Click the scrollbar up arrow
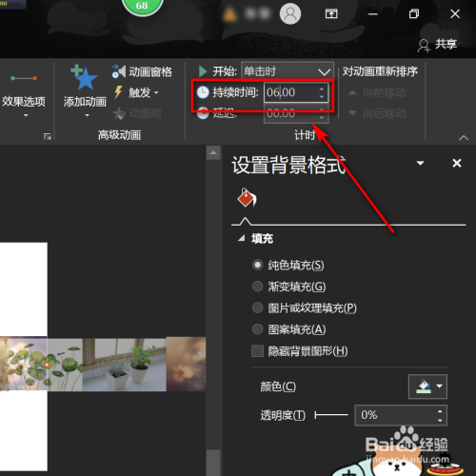Viewport: 476px width, 476px height. coord(213,153)
